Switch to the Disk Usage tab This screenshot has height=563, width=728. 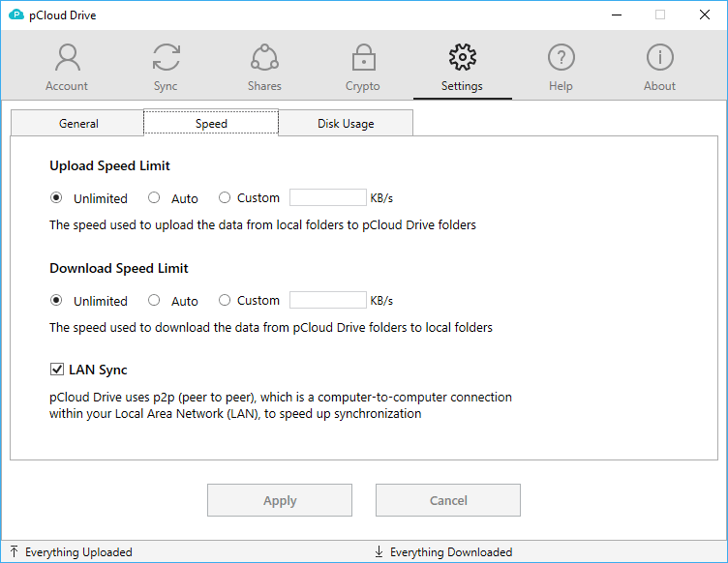point(346,124)
